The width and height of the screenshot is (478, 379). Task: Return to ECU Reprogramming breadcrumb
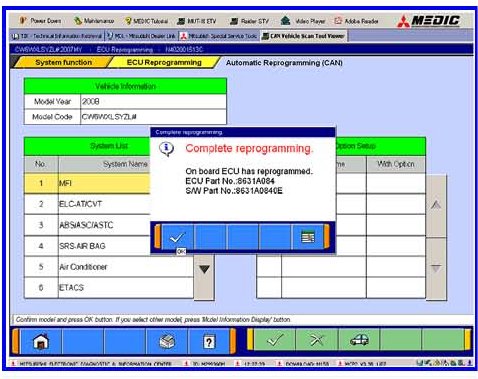[x=164, y=62]
